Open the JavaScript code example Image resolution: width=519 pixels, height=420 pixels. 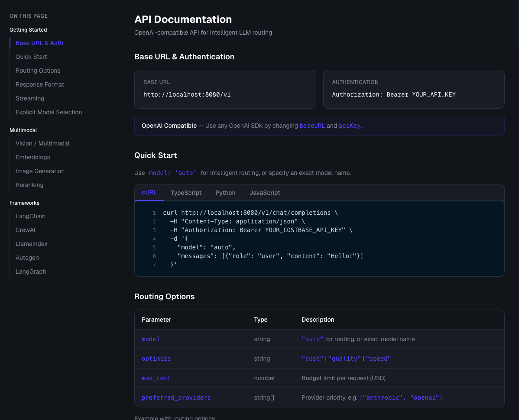(x=265, y=193)
